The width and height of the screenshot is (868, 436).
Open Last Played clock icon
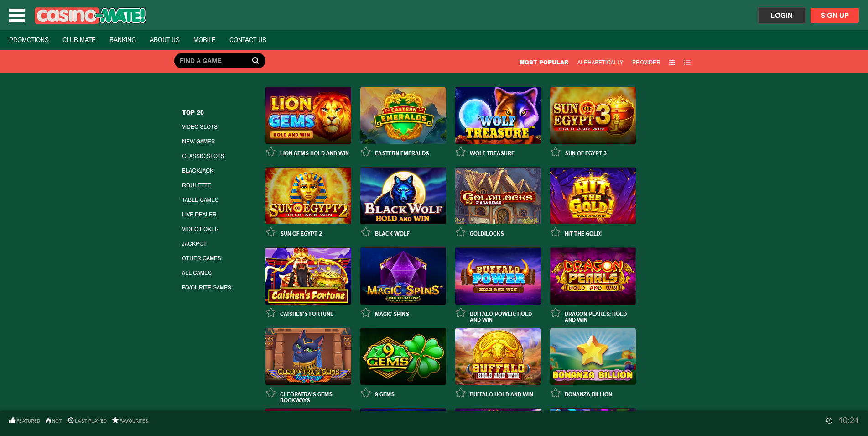click(71, 420)
